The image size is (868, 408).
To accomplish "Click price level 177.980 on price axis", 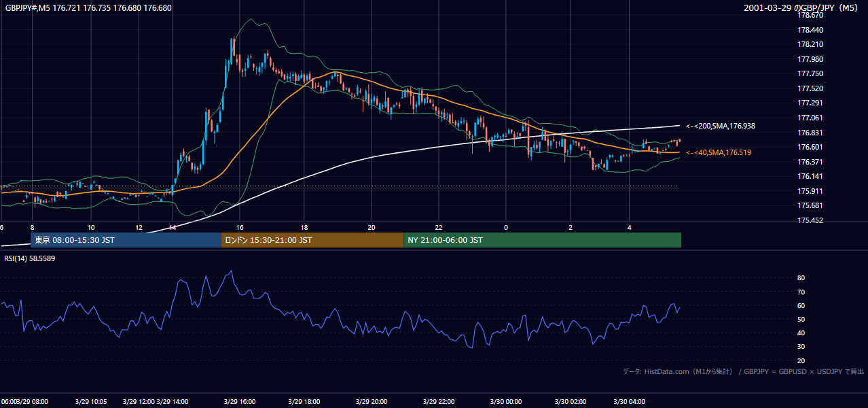I will point(810,59).
